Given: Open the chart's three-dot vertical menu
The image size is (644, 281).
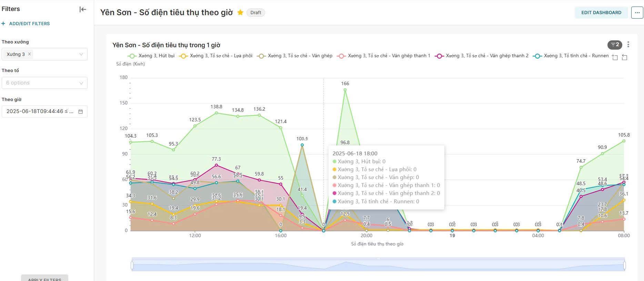Looking at the screenshot, I should pyautogui.click(x=628, y=44).
